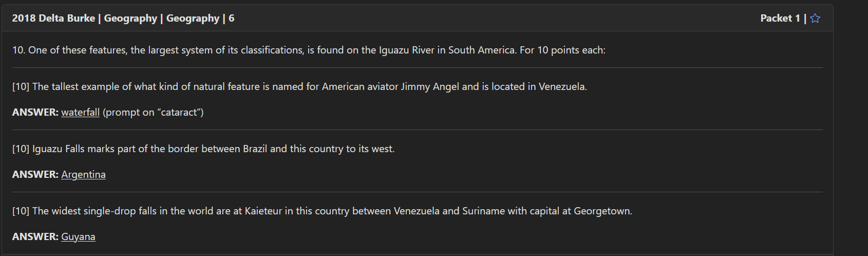Click the ANSWER label beside "Argentina"
868x256 pixels.
click(x=35, y=175)
